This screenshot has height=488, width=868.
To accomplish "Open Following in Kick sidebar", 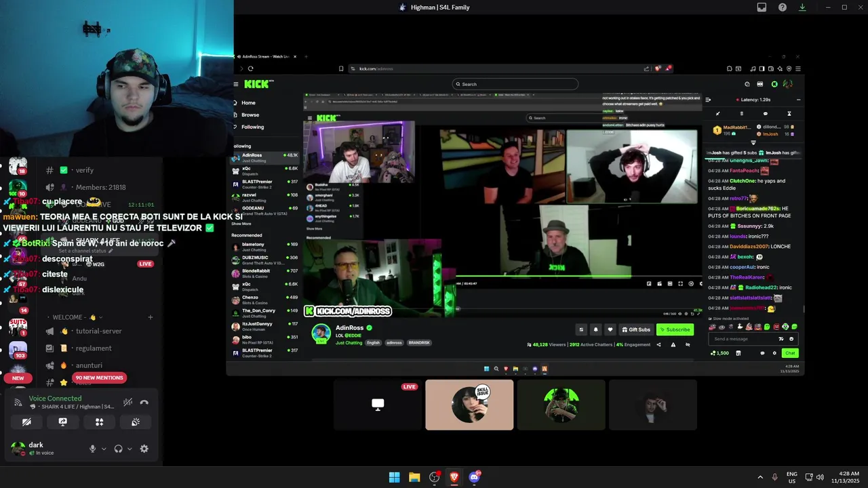I will (252, 127).
